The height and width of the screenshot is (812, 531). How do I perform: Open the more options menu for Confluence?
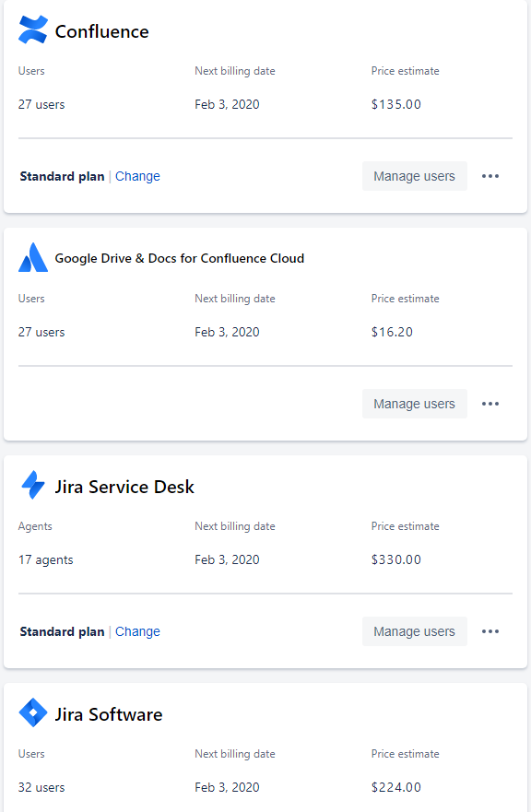pyautogui.click(x=490, y=176)
